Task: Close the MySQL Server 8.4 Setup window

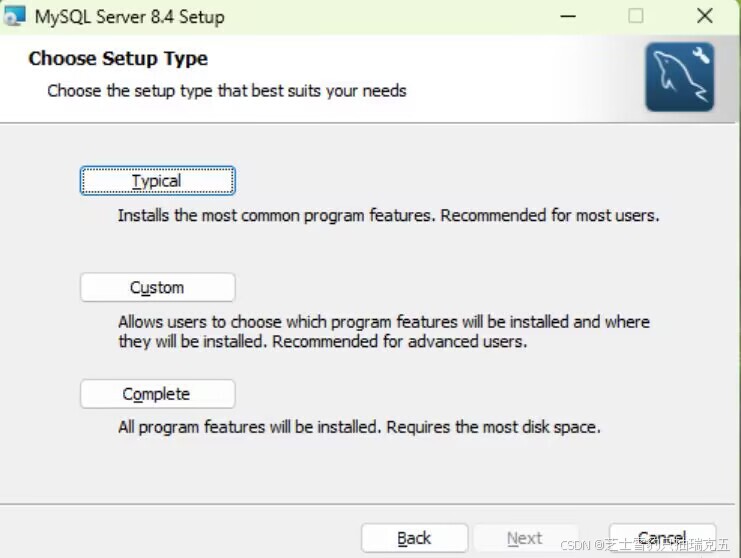Action: coord(705,16)
